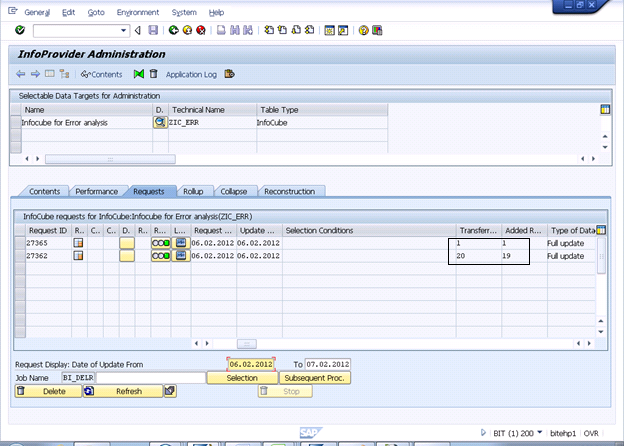This screenshot has width=626, height=446.
Task: Click the First Page icon
Action: (x=269, y=30)
